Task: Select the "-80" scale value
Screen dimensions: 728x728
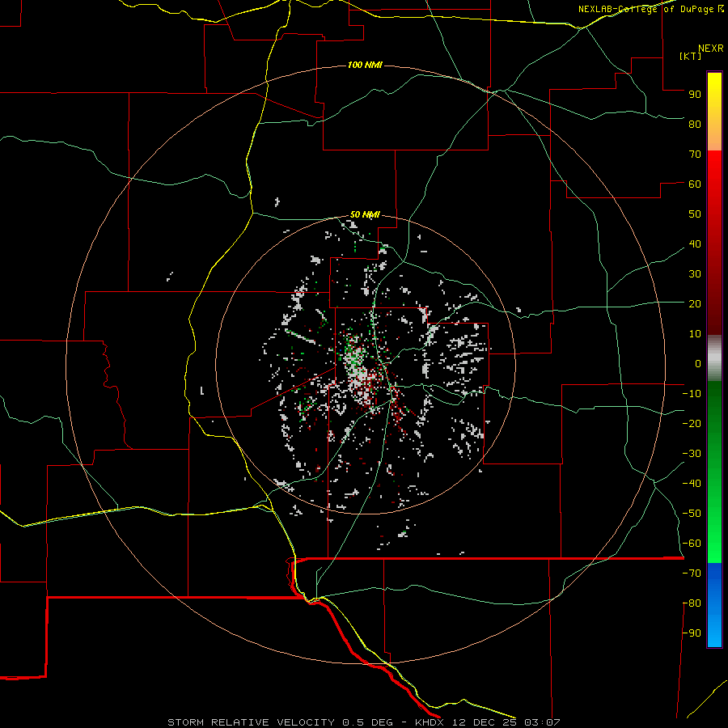Action: (x=692, y=603)
